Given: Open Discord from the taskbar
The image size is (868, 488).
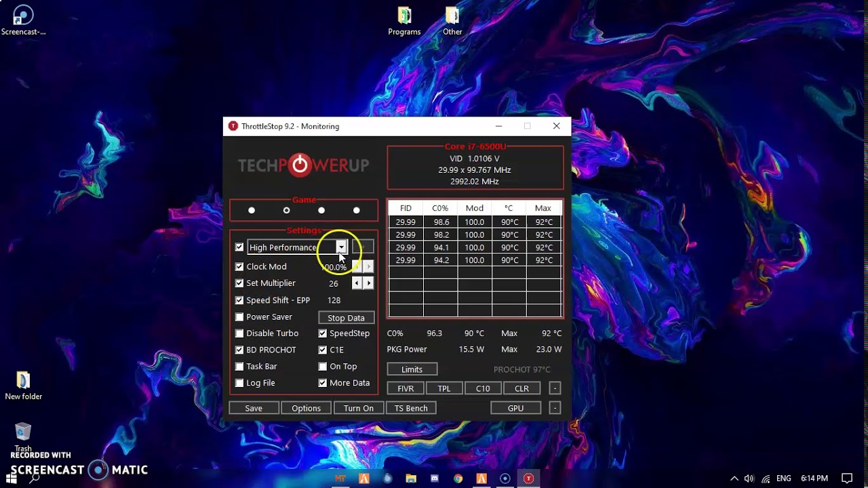Looking at the screenshot, I should [x=435, y=479].
